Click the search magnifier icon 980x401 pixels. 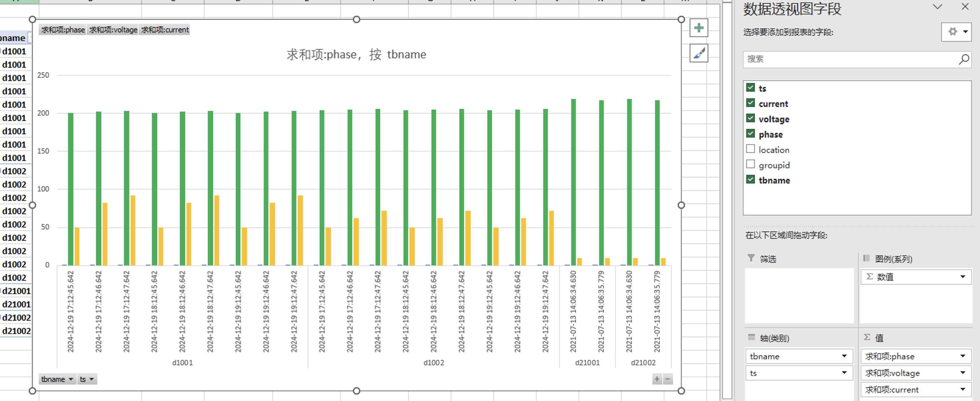click(963, 59)
